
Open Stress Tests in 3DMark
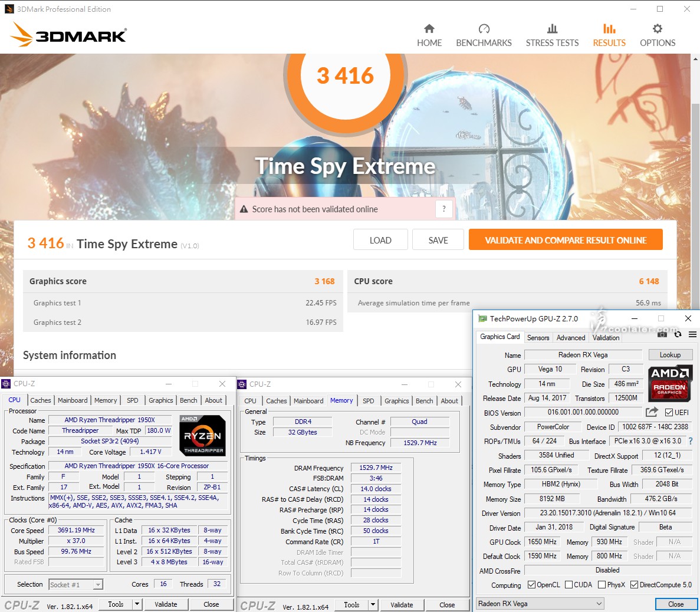click(x=552, y=35)
